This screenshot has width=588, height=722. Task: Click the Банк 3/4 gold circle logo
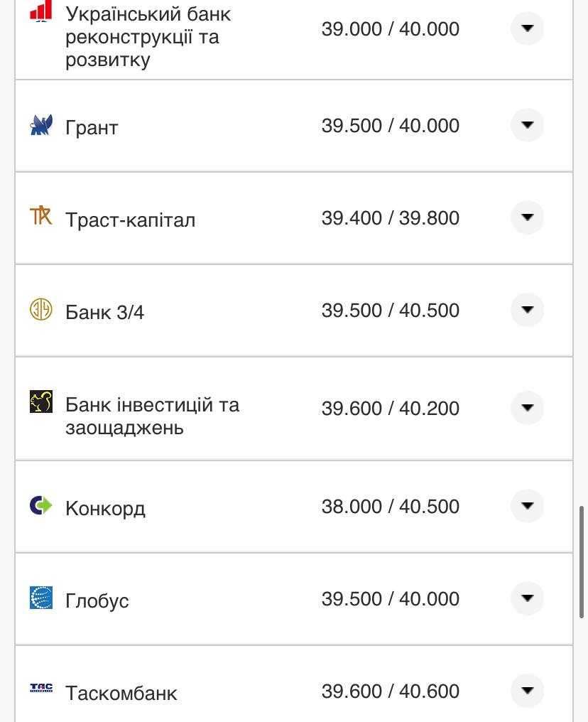tap(41, 309)
